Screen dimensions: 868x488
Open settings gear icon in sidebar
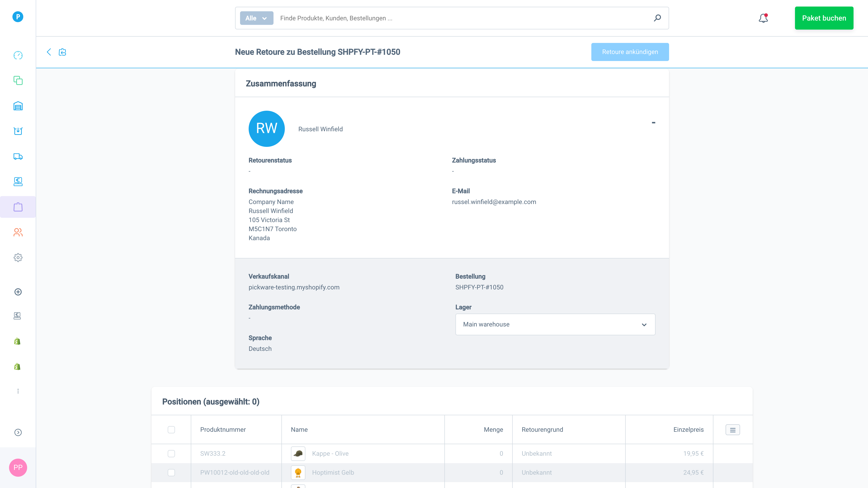[18, 258]
